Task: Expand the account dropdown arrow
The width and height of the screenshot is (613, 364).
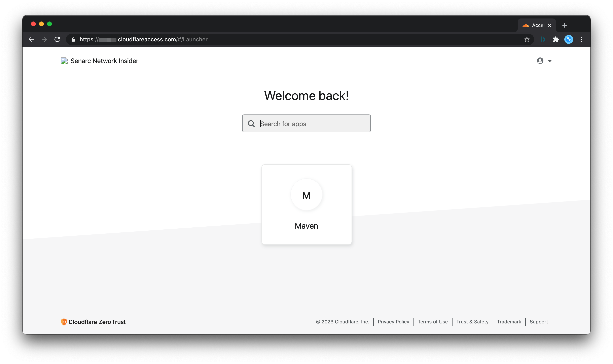Action: 550,61
